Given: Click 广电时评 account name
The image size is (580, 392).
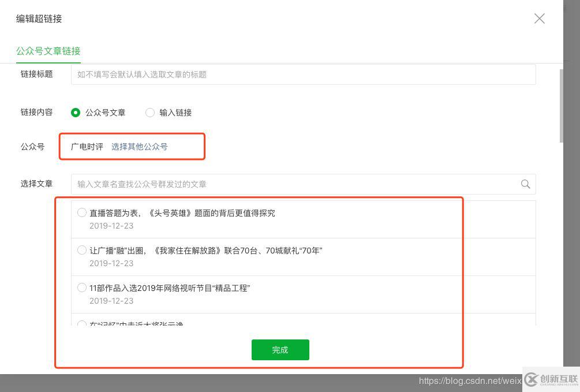Looking at the screenshot, I should [x=87, y=147].
